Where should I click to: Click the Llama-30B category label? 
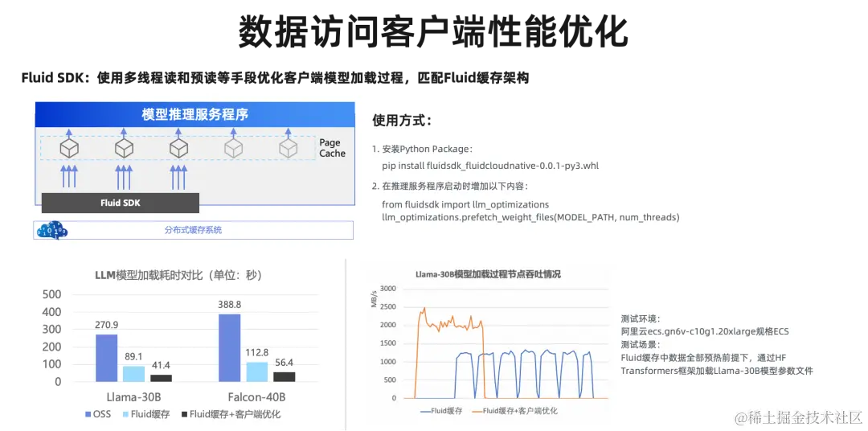click(x=133, y=397)
